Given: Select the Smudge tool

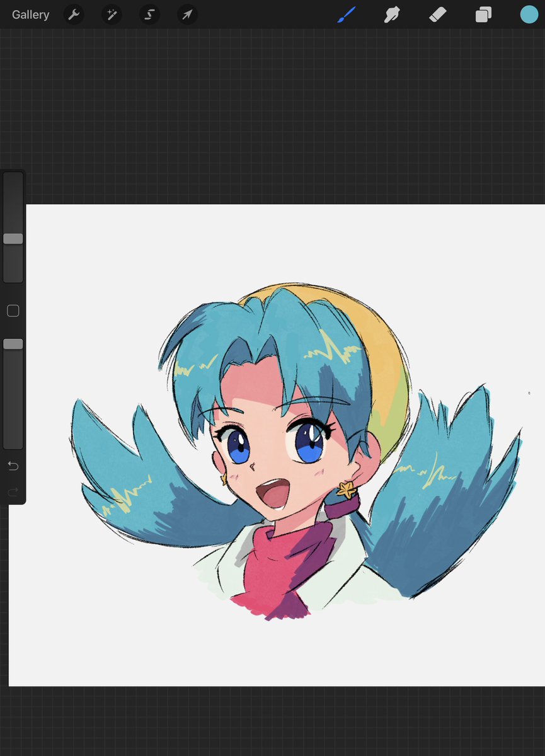Looking at the screenshot, I should tap(392, 14).
